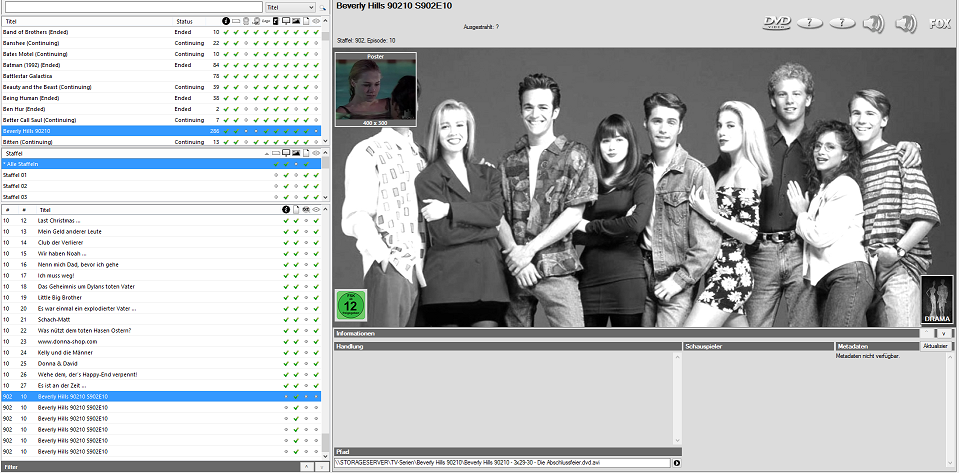Click the FSK 12 age rating badge
The height and width of the screenshot is (473, 959).
tap(351, 305)
